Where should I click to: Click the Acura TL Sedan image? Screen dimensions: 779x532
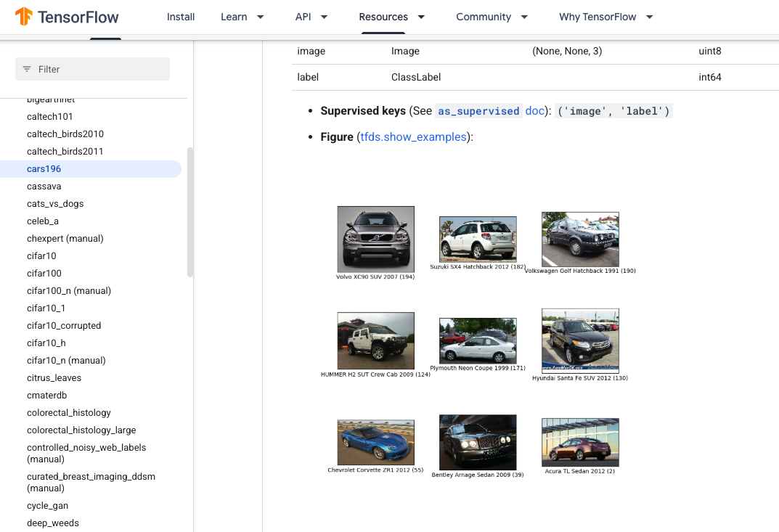click(x=580, y=442)
